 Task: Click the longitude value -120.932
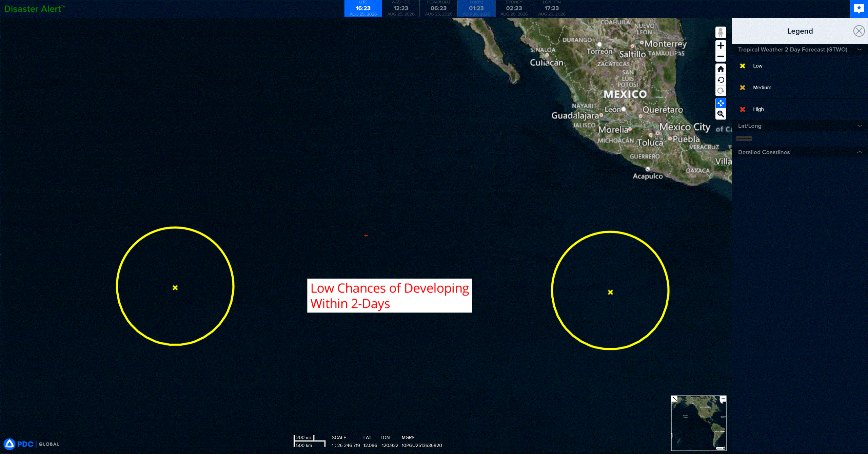(x=389, y=446)
